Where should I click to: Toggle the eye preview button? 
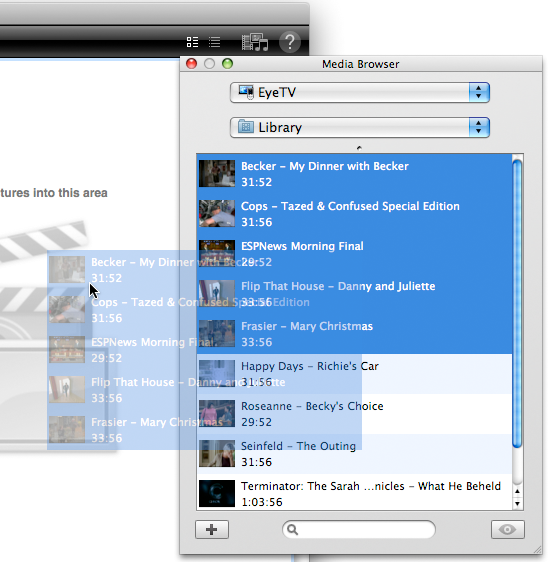click(x=508, y=529)
